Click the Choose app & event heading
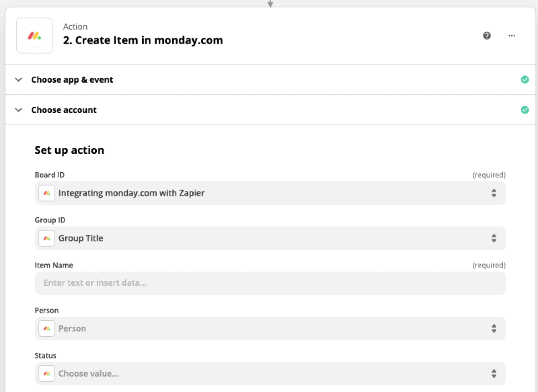The width and height of the screenshot is (538, 392). 72,79
